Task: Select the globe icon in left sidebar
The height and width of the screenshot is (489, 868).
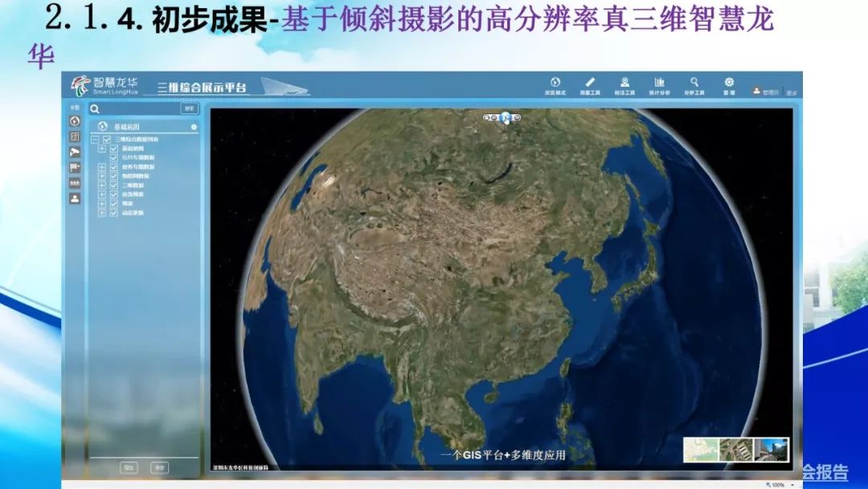Action: click(x=75, y=121)
